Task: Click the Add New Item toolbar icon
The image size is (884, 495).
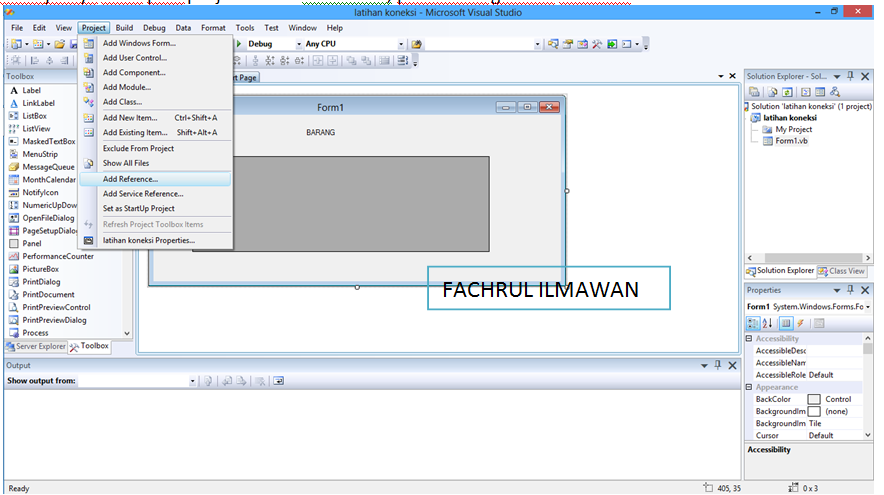Action: click(38, 44)
